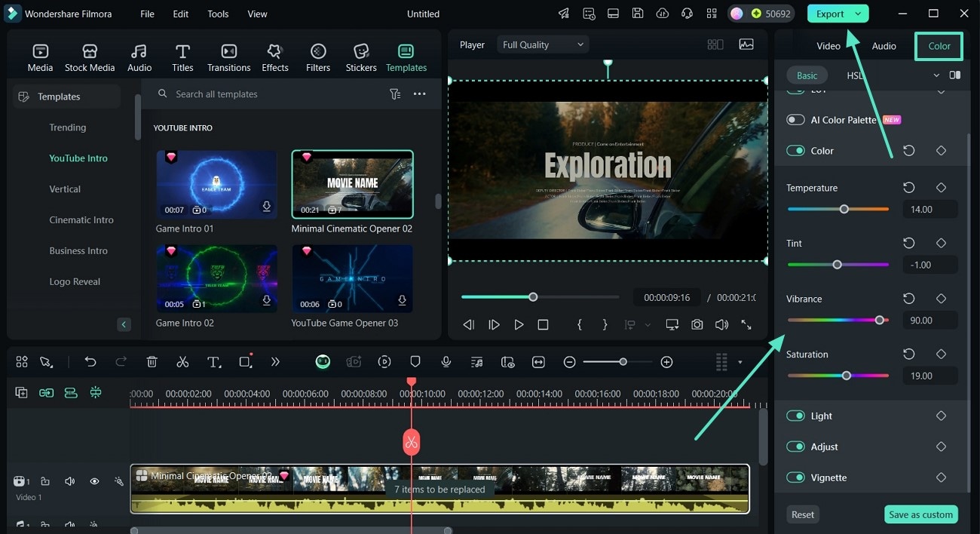The image size is (980, 534).
Task: Click the voiceover microphone icon
Action: 446,362
